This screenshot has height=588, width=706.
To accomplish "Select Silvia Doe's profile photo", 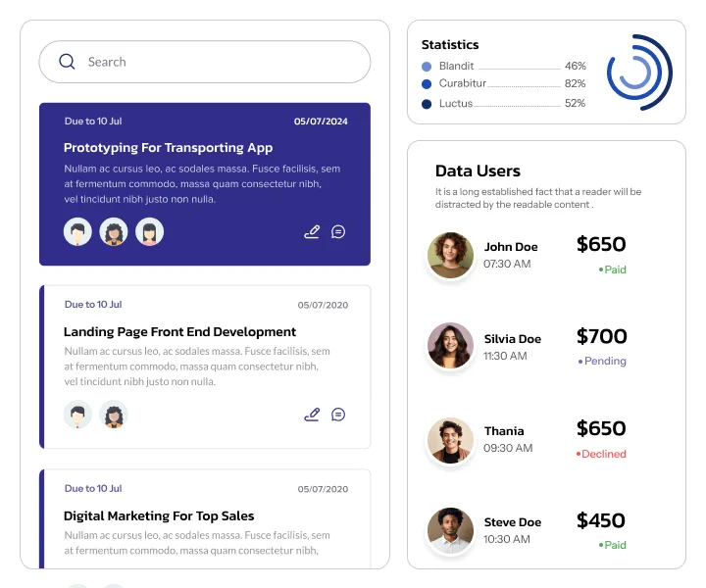I will [x=450, y=346].
